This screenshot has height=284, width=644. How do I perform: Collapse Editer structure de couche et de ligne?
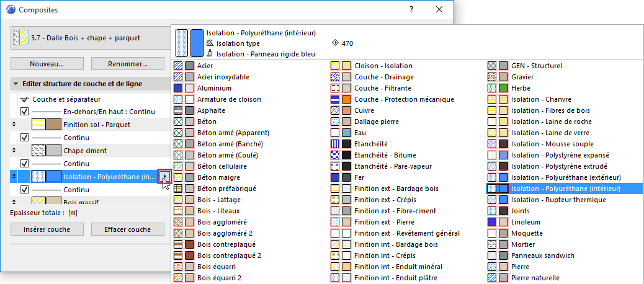pyautogui.click(x=16, y=84)
